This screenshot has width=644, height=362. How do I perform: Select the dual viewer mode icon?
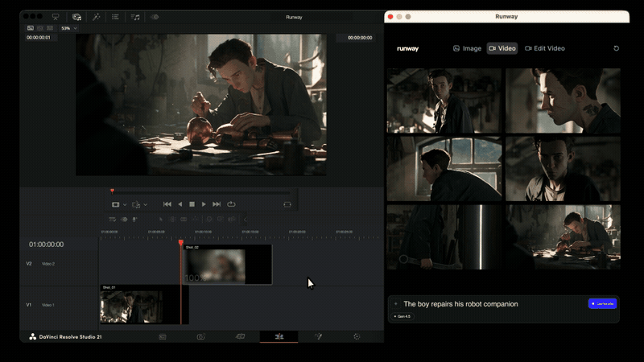point(40,28)
